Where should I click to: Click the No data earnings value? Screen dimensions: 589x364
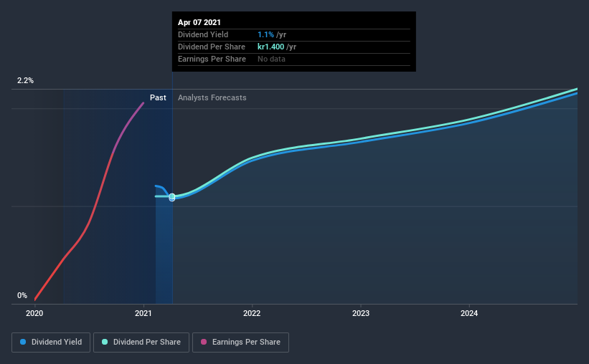[271, 59]
